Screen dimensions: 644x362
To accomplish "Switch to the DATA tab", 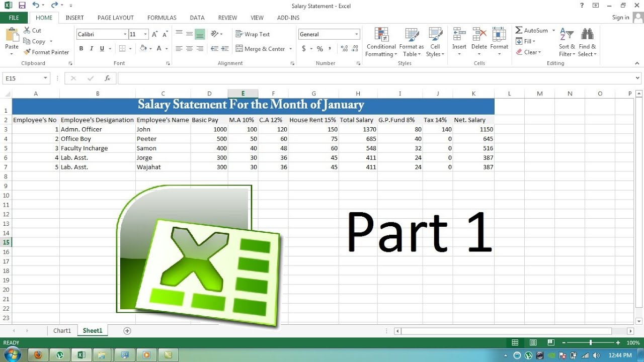I will 197,18.
